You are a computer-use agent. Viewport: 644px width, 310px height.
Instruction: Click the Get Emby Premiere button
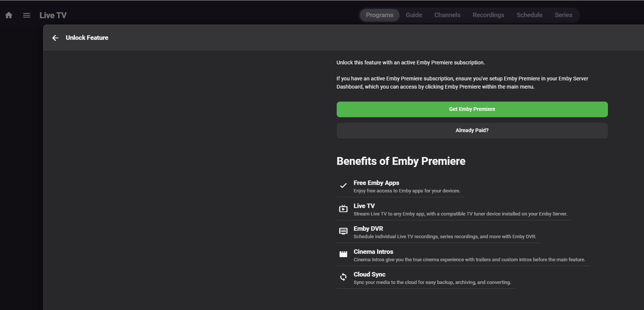(472, 109)
